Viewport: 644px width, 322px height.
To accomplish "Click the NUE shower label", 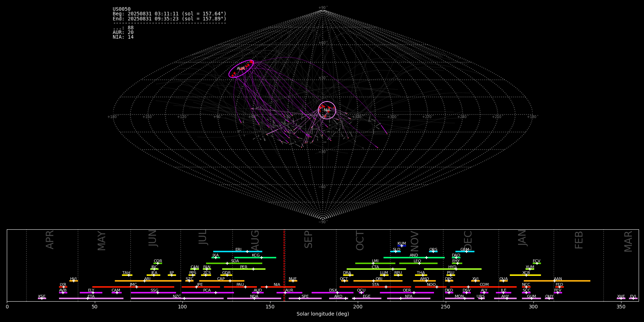I will coord(293,279).
